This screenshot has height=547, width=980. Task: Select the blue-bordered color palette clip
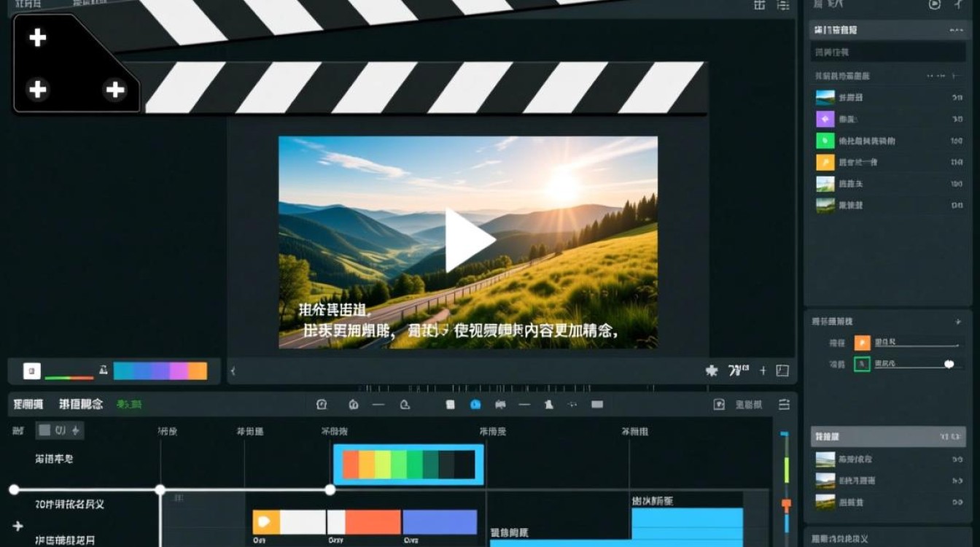[408, 465]
